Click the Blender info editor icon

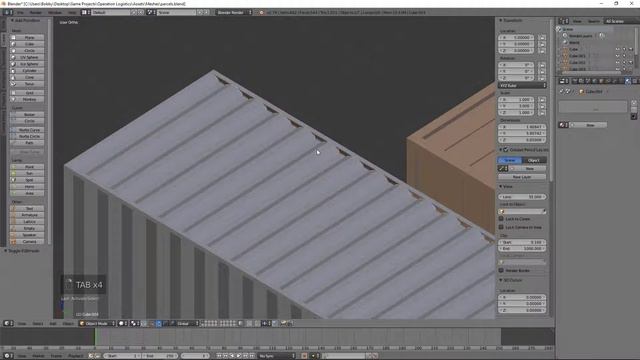click(8, 13)
